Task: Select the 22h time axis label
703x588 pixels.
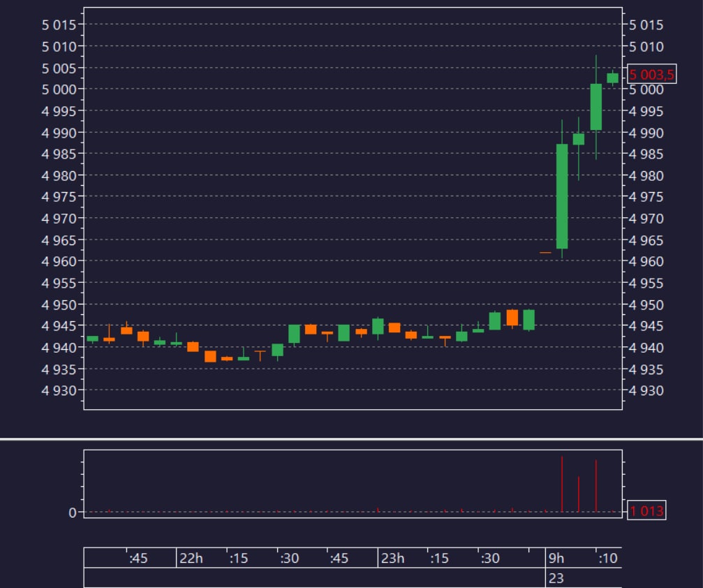Action: pos(191,559)
